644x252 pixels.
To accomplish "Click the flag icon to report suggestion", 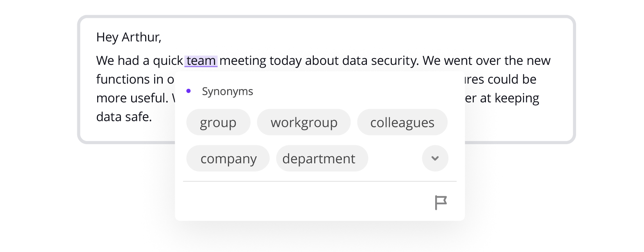I will pyautogui.click(x=441, y=203).
